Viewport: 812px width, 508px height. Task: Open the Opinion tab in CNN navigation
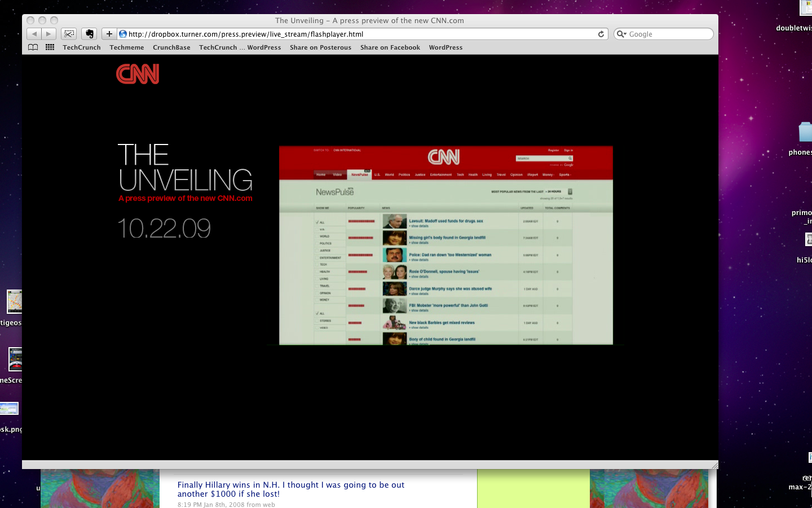[517, 175]
